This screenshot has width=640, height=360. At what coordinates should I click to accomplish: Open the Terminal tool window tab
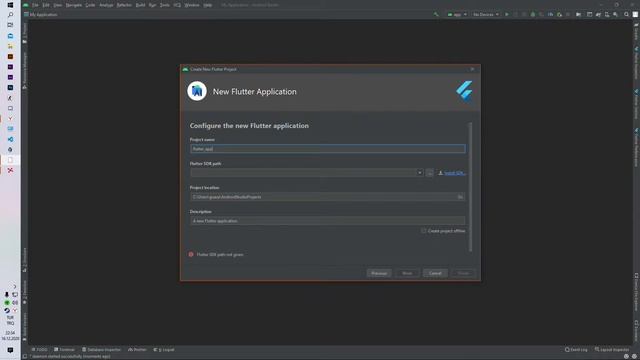[x=64, y=349]
